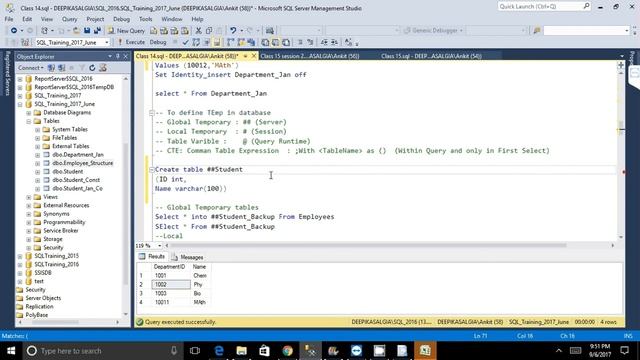Expand the Programmability folder
The height and width of the screenshot is (360, 640).
[x=29, y=222]
